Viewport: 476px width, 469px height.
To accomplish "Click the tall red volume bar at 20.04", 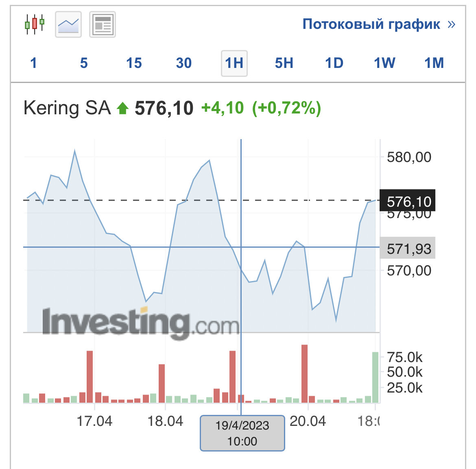I will [304, 374].
